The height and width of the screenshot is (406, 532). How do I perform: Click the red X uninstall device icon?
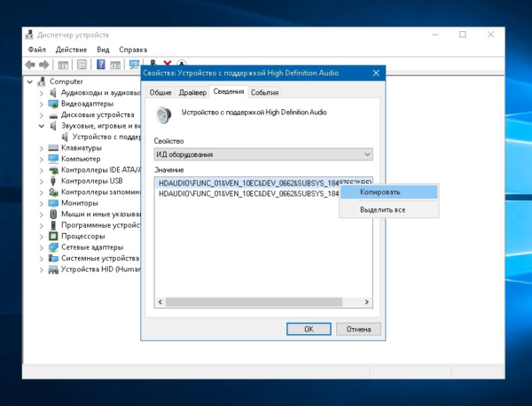click(168, 63)
